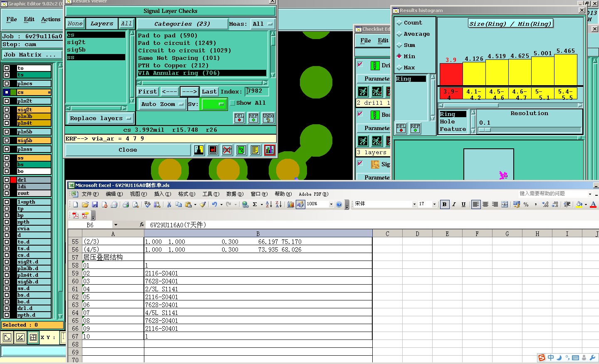Viewport: 599px width, 364px height.
Task: Click Excel Percent Style icon
Action: (x=526, y=204)
